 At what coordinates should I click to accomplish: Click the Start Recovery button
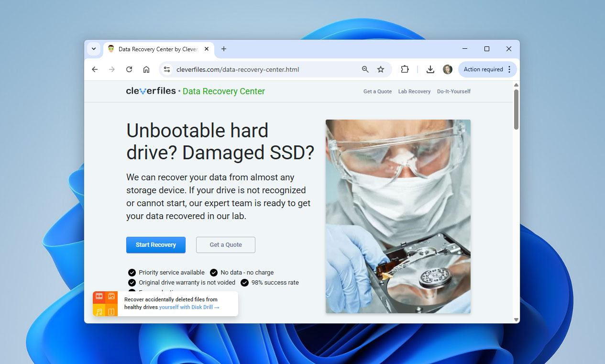(155, 245)
